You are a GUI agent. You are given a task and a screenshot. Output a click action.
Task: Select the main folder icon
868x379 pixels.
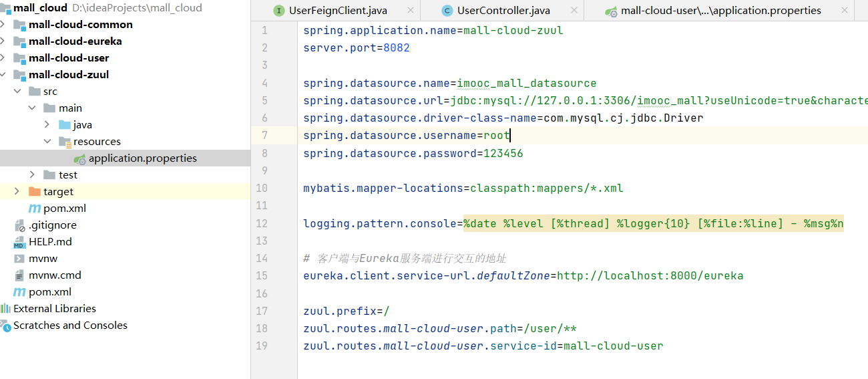coord(49,108)
